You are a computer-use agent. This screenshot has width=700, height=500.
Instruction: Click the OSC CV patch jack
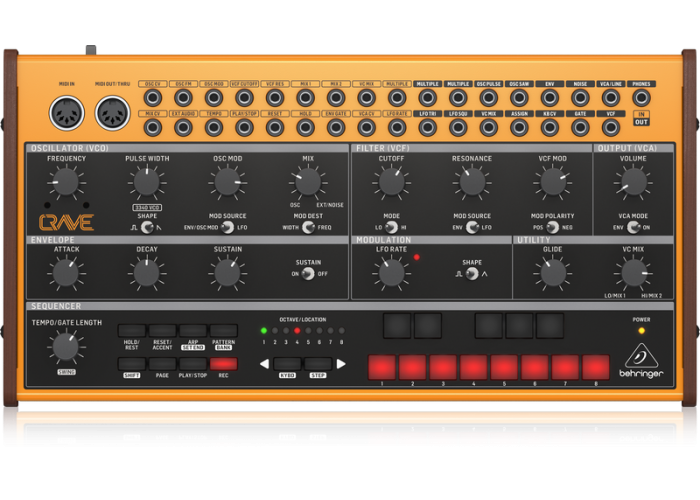(x=153, y=97)
